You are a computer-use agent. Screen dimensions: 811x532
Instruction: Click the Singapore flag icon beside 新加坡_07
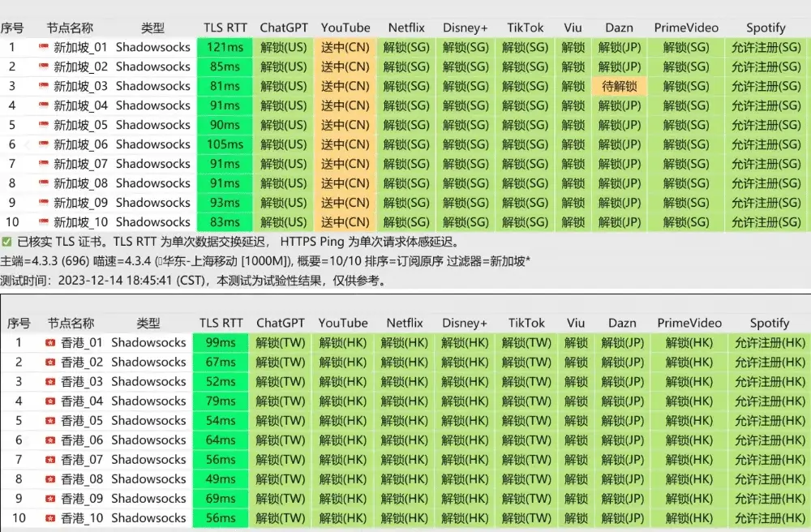pos(44,164)
